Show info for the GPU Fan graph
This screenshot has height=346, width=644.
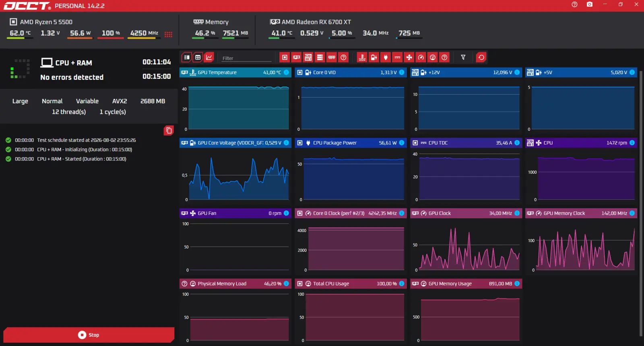pyautogui.click(x=286, y=213)
